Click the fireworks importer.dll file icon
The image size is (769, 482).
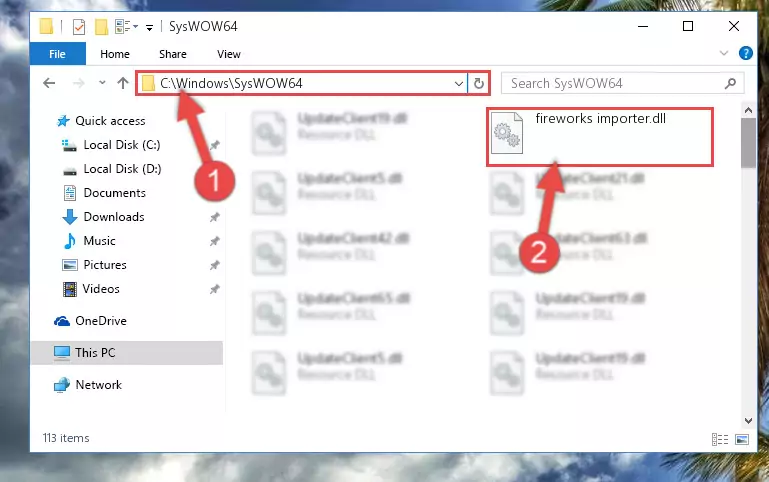click(x=507, y=133)
